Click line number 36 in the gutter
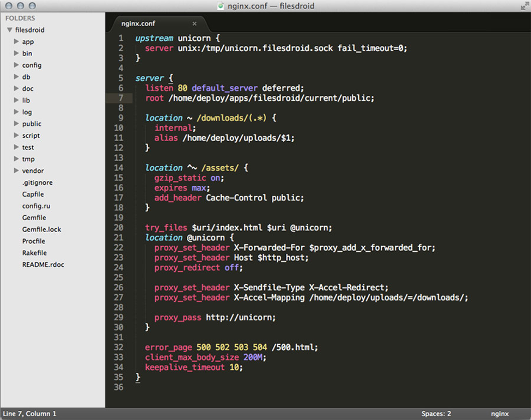 119,387
